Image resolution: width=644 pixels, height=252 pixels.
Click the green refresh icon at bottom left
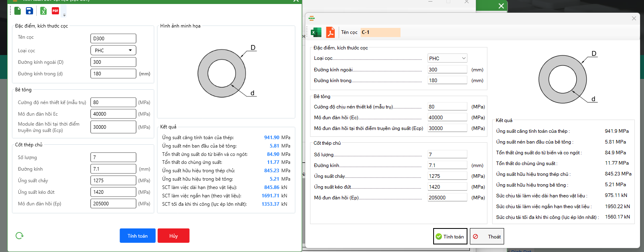(20, 236)
